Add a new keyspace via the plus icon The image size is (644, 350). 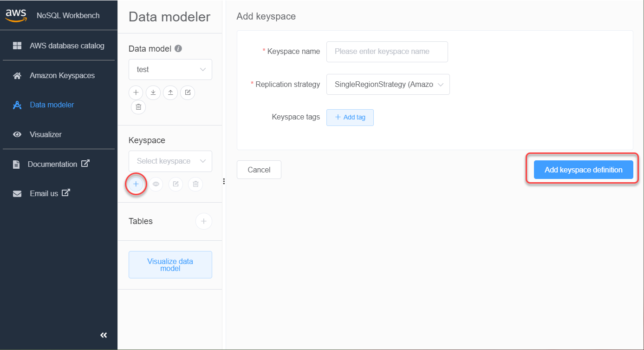pos(136,184)
